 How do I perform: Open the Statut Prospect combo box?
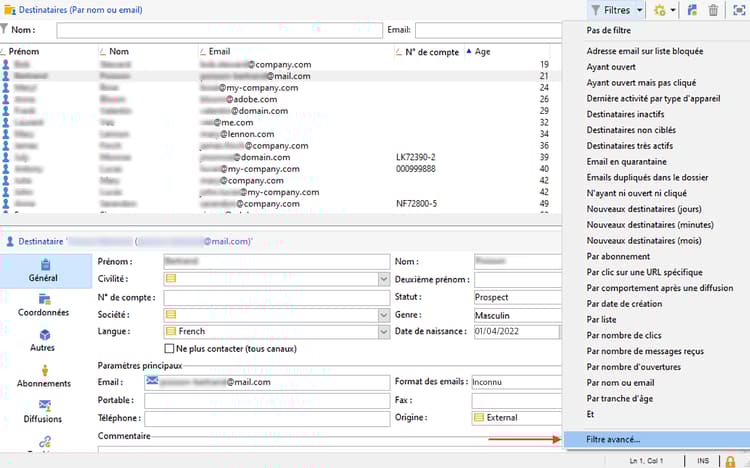click(x=518, y=297)
